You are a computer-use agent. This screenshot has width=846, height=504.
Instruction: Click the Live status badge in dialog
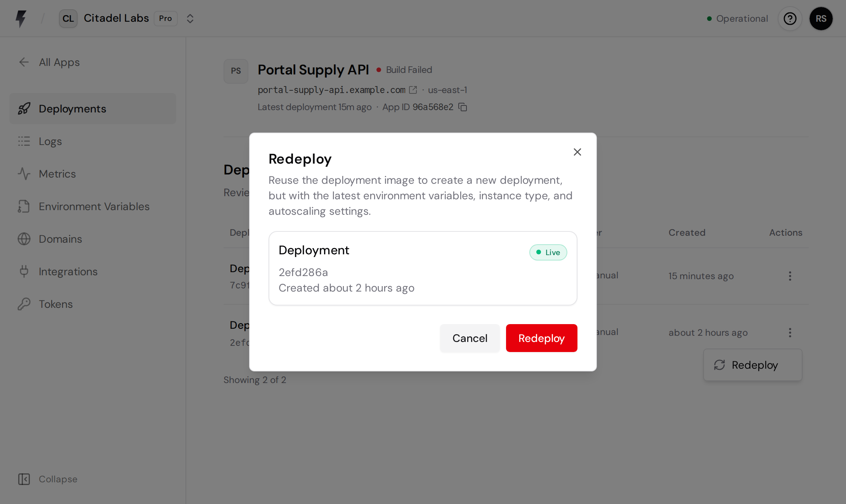coord(548,252)
